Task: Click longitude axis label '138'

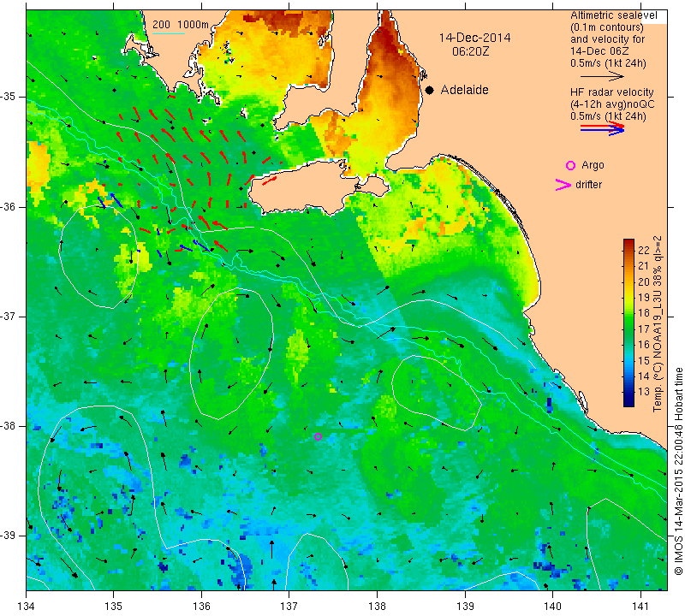Action: coord(377,607)
